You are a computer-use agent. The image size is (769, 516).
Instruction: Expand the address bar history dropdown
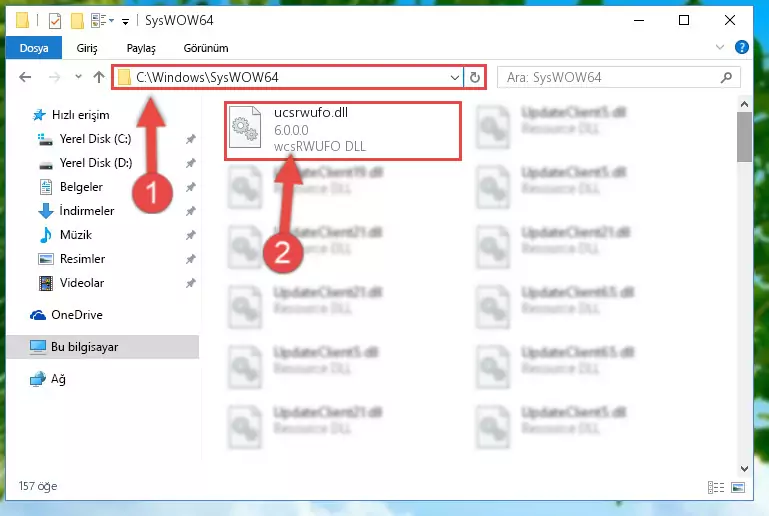point(455,77)
